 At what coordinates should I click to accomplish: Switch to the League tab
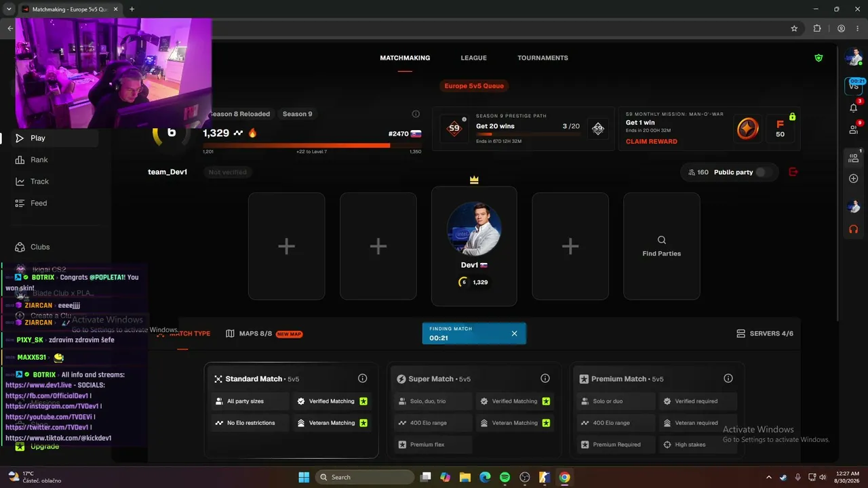point(473,58)
